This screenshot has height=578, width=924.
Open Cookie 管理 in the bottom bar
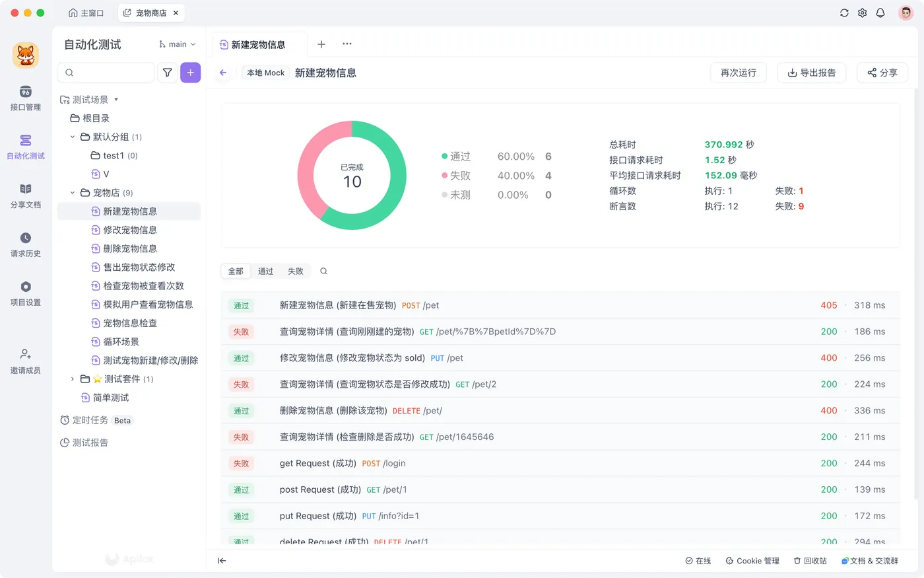pyautogui.click(x=752, y=561)
